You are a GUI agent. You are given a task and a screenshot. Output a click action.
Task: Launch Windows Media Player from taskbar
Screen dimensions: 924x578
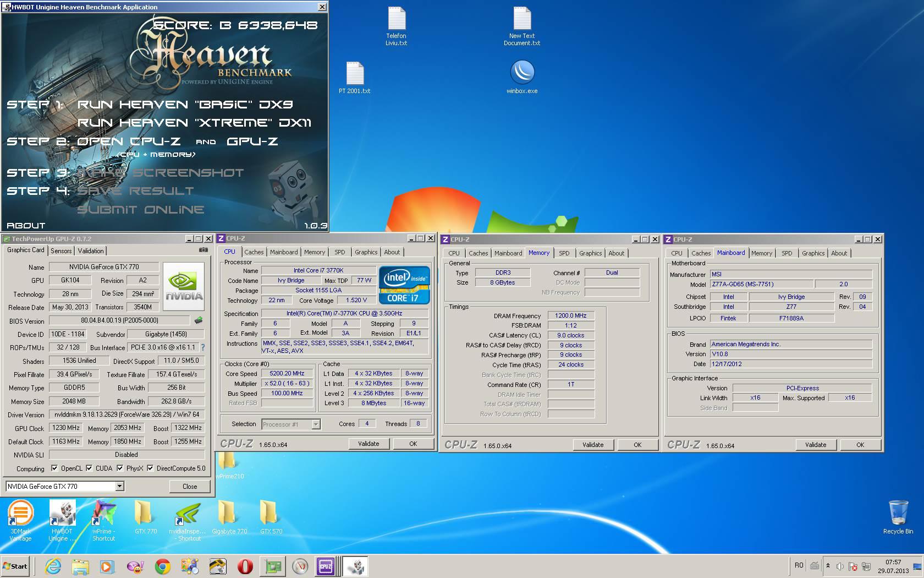(107, 566)
